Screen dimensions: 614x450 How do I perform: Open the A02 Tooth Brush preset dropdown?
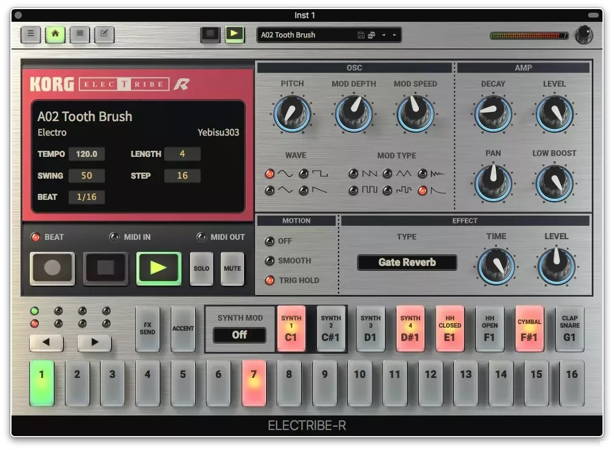click(x=328, y=35)
